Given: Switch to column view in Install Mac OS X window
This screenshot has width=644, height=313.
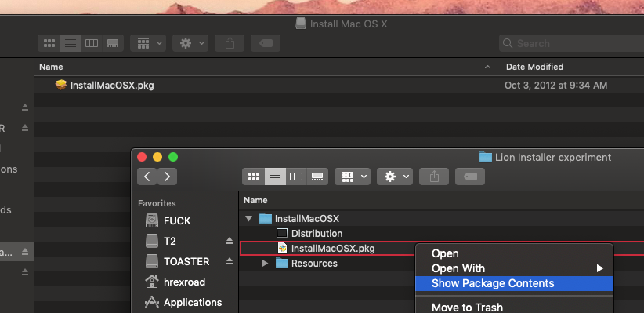Looking at the screenshot, I should [92, 43].
